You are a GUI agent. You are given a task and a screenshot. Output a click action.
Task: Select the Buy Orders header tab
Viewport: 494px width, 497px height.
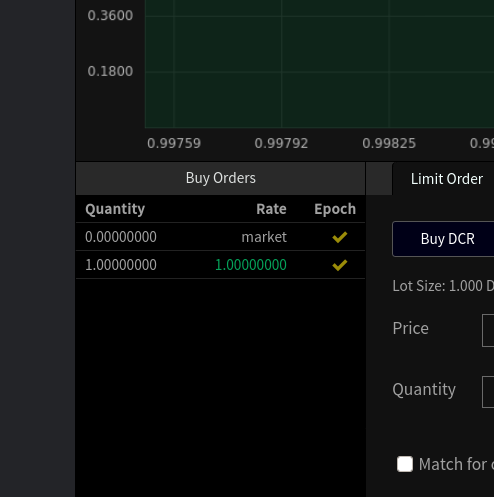click(x=221, y=178)
